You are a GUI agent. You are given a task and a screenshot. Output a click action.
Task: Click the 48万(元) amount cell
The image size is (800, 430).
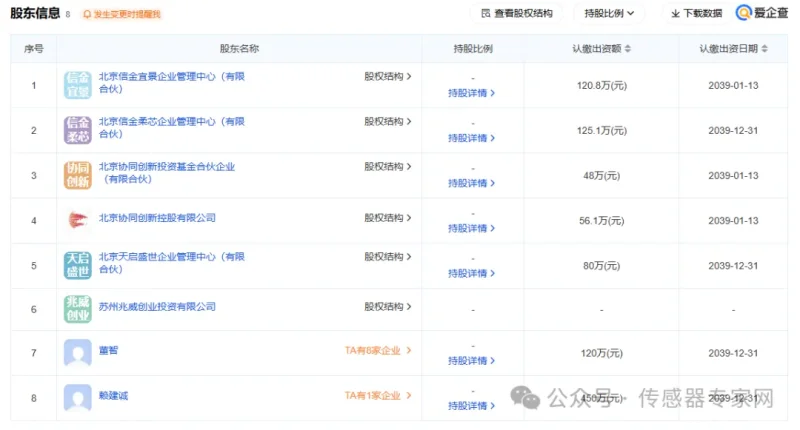tap(602, 175)
